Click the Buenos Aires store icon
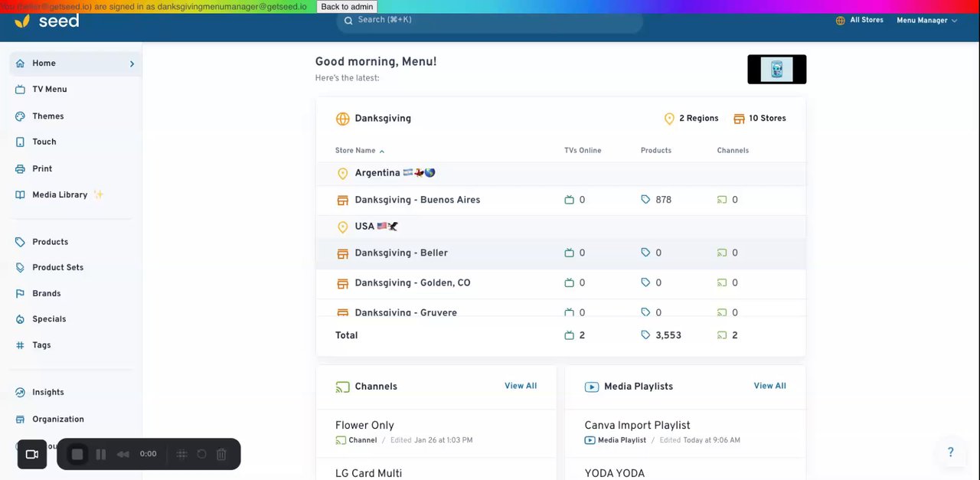The image size is (980, 480). click(342, 201)
